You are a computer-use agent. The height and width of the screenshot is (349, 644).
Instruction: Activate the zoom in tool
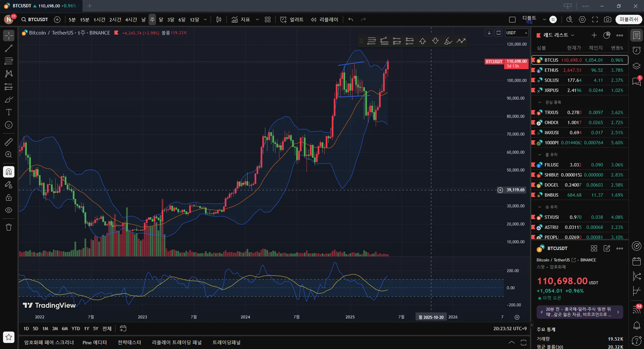(9, 155)
